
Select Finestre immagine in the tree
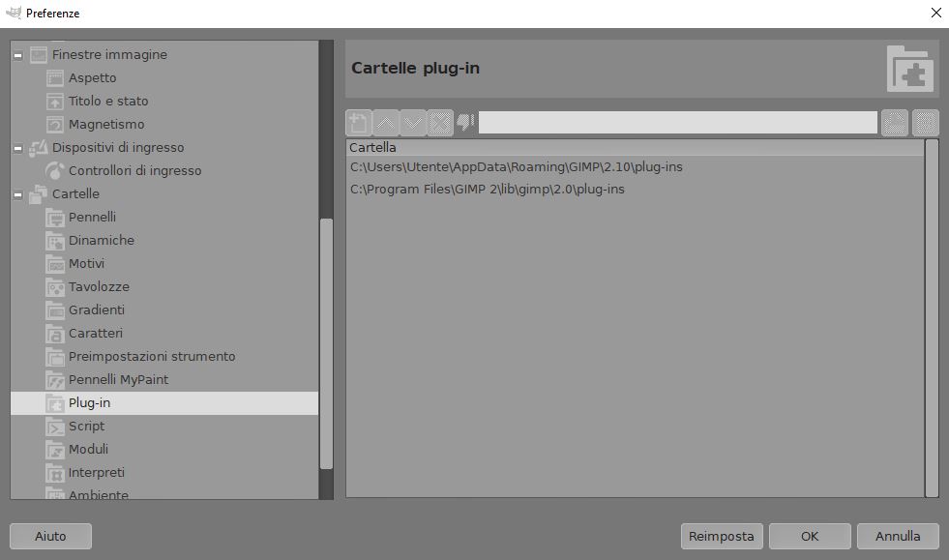point(109,54)
